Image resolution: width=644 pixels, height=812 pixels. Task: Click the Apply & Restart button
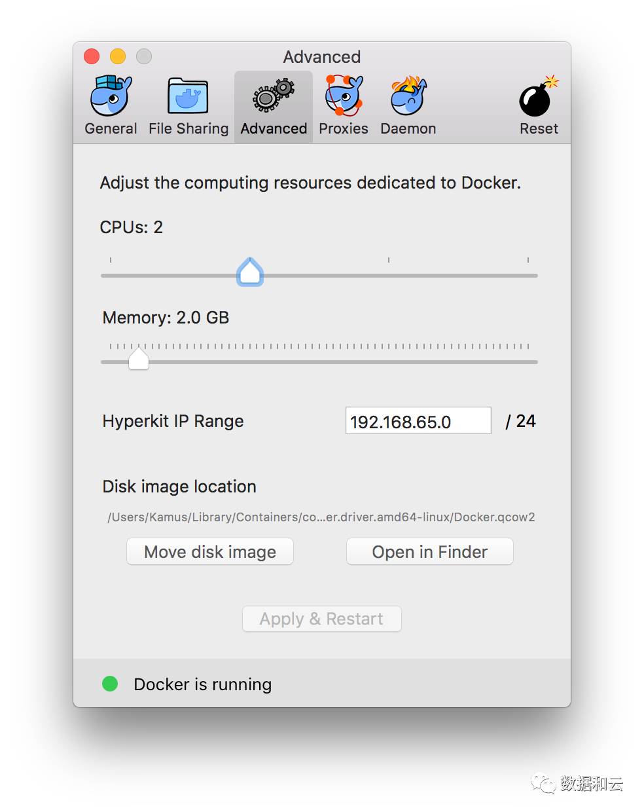coord(321,619)
